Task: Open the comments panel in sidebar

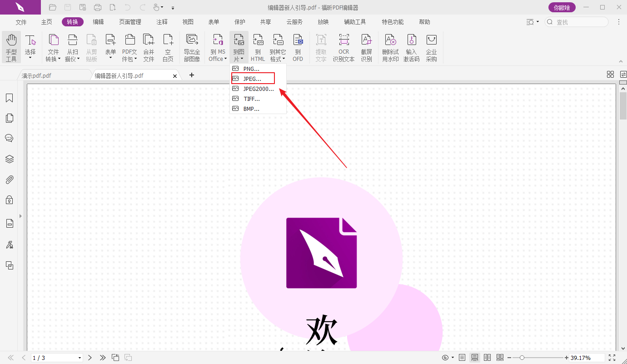Action: (x=9, y=138)
